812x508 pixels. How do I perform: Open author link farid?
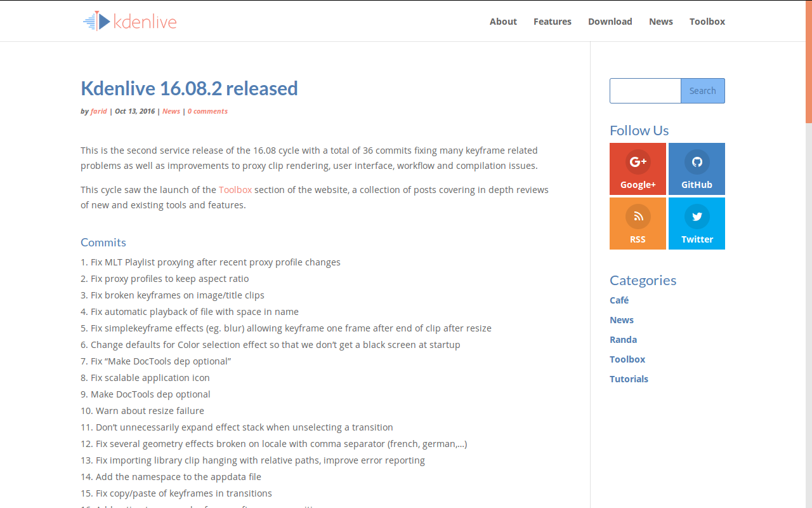pyautogui.click(x=99, y=111)
